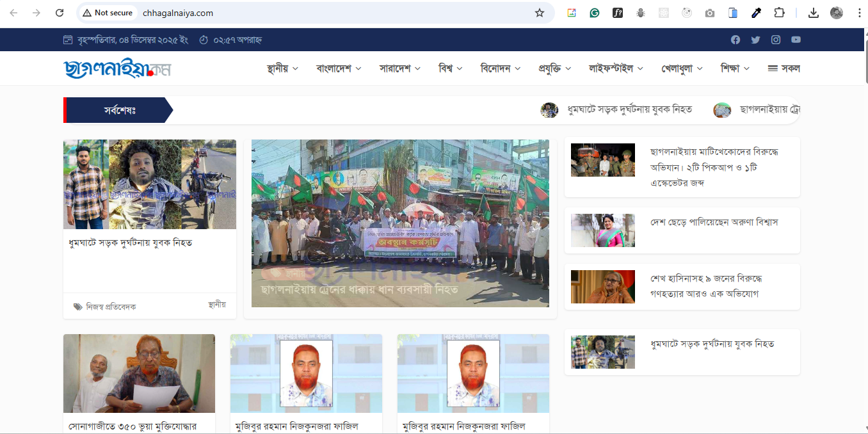Open the ধুমঘাটে সড়ক দুর্ঘটনায় যুবক নিহত headline
The width and height of the screenshot is (868, 434).
pos(130,242)
